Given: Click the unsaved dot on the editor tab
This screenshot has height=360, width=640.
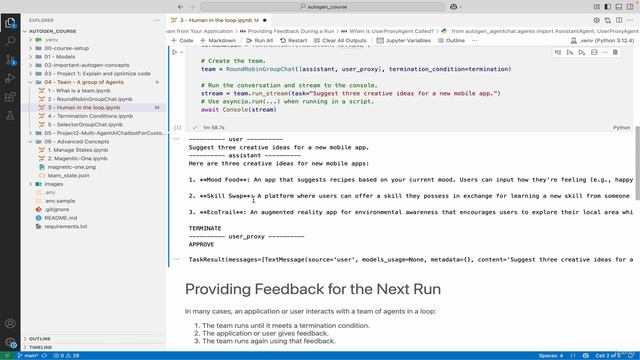Looking at the screenshot, I should pos(264,20).
